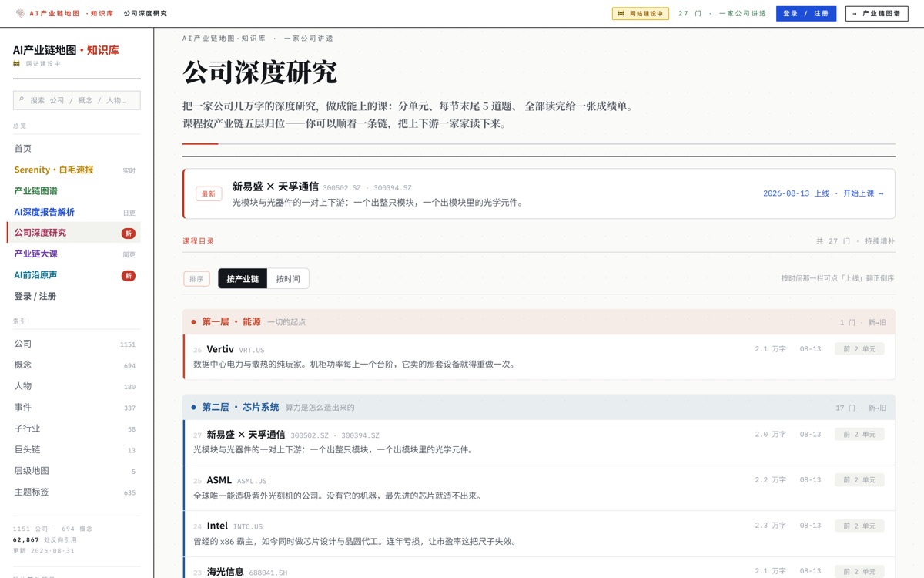924x578 pixels.
Task: Click the blue 登录 / 注册 header button
Action: pos(806,13)
